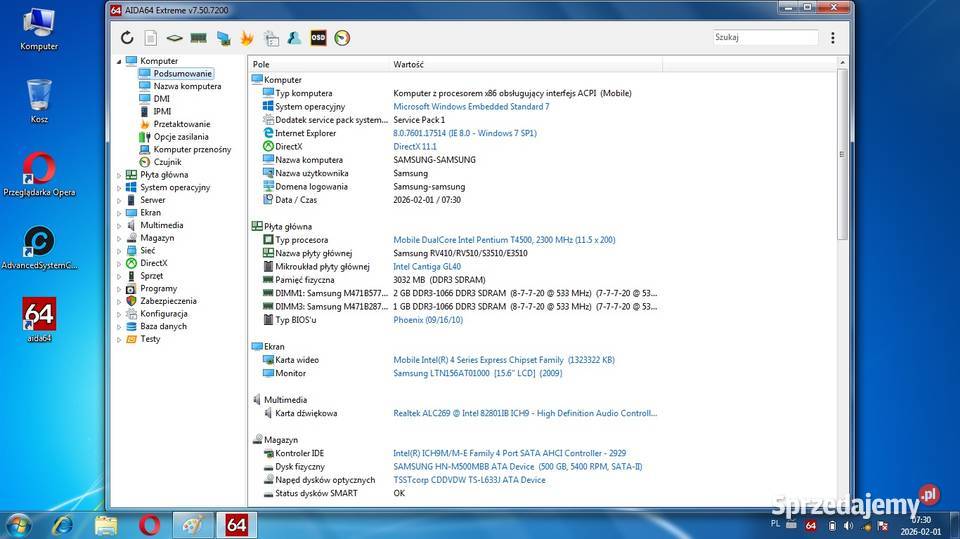Viewport: 960px width, 539px height.
Task: Open the three-dot menu in AIDA64
Action: (x=833, y=38)
